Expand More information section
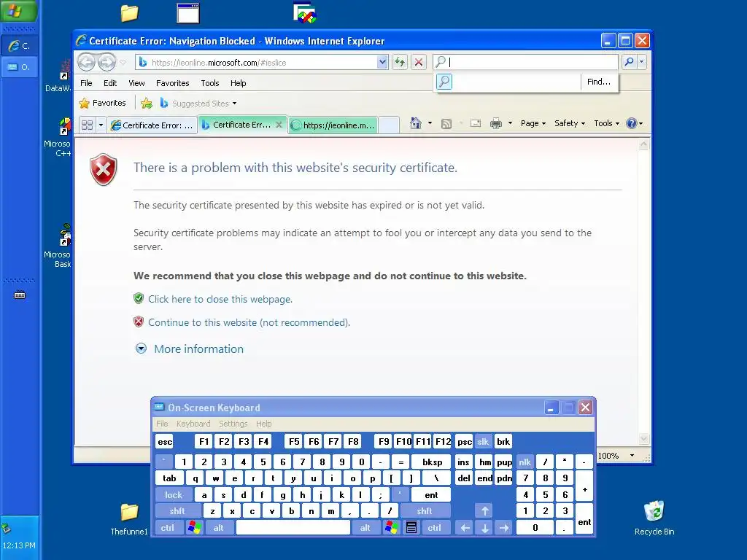 189,349
